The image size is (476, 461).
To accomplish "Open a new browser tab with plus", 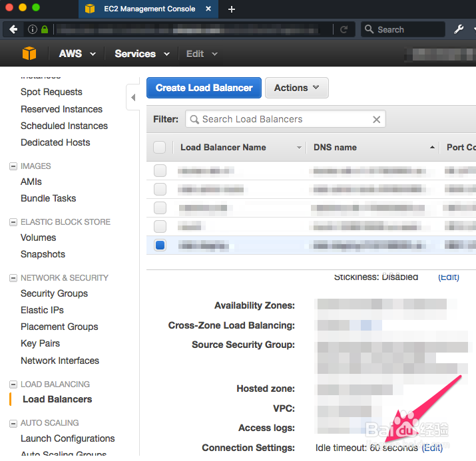I will coord(232,9).
